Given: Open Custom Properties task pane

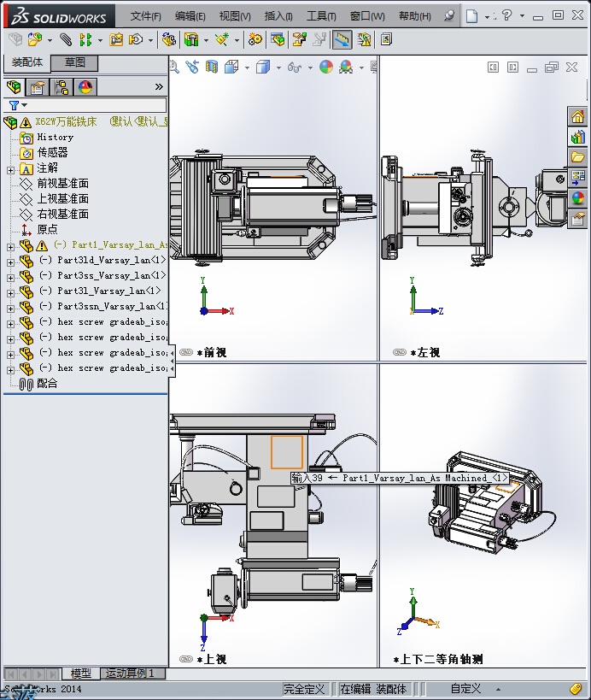Looking at the screenshot, I should [577, 218].
